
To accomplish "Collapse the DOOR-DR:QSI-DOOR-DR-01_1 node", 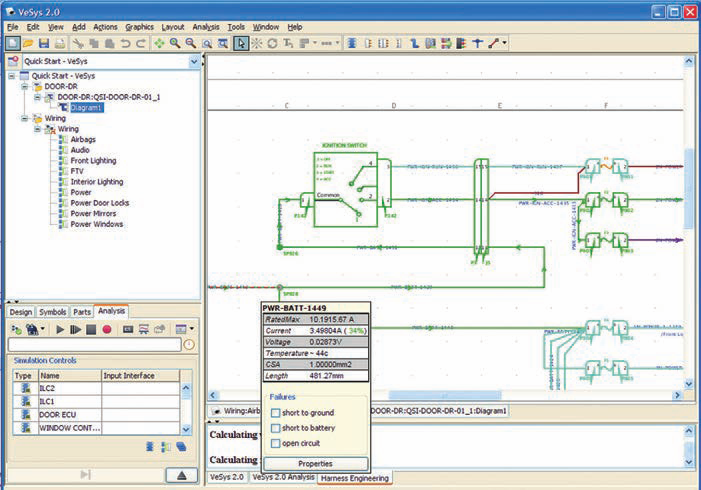I will 38,97.
